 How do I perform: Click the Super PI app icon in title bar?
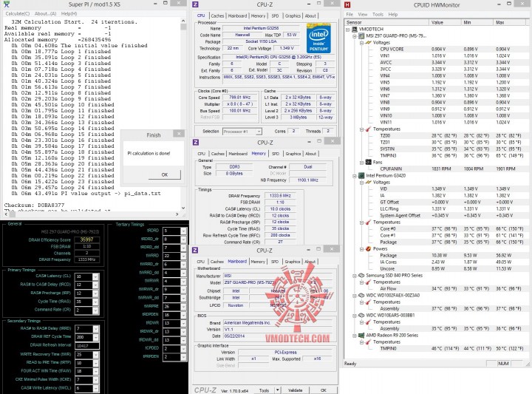tap(7, 4)
